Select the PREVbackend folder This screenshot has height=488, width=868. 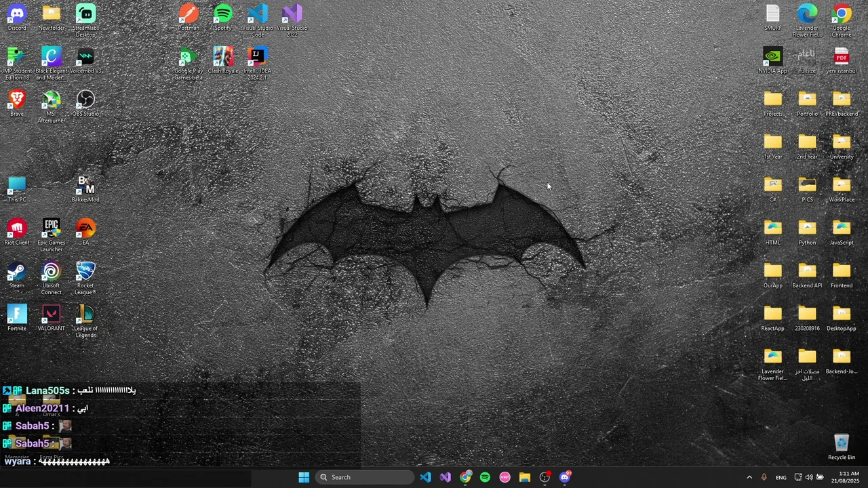tap(842, 103)
